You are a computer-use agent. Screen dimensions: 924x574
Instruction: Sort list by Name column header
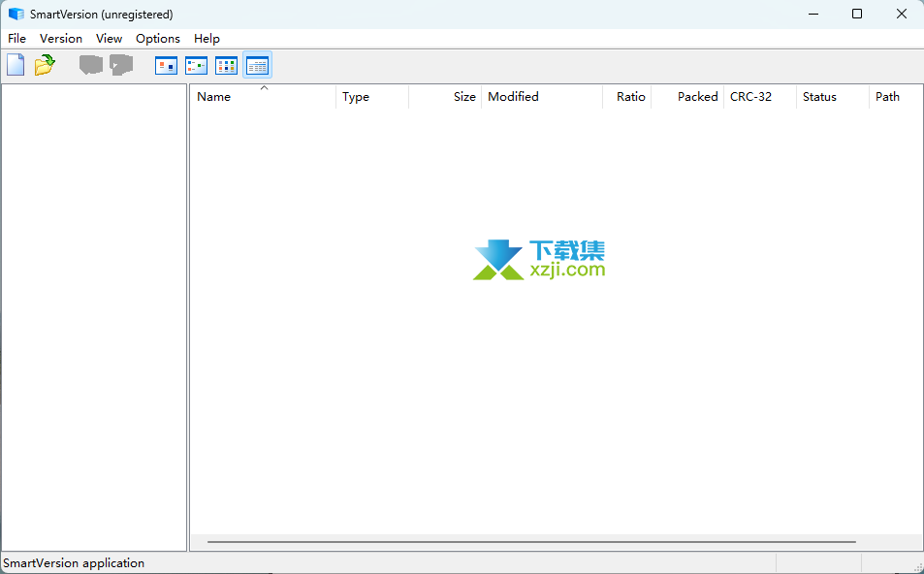264,97
